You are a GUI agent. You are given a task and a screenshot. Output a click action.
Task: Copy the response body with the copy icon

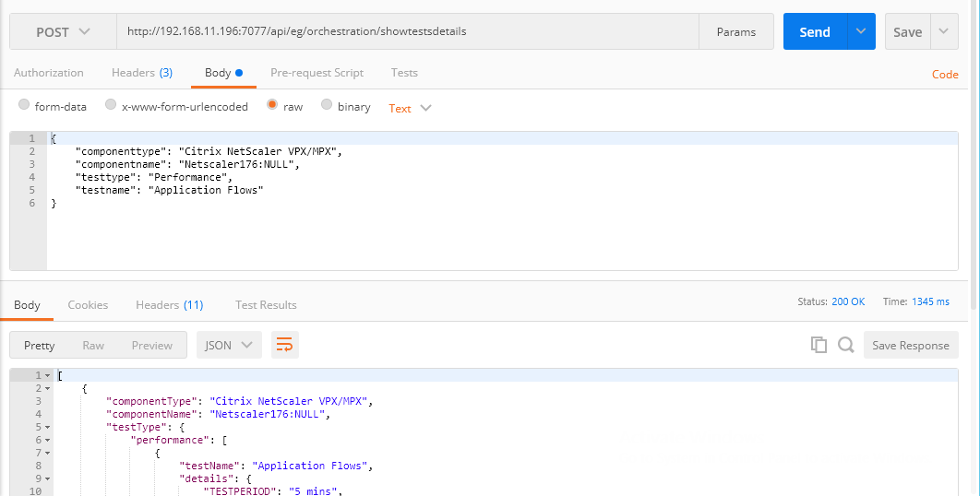click(819, 345)
